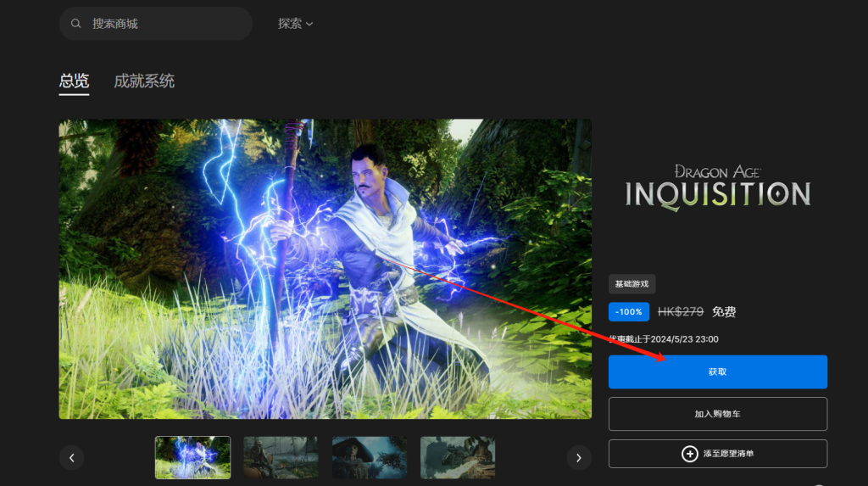Click the search magnifier icon
The height and width of the screenshot is (486, 868).
click(x=75, y=23)
